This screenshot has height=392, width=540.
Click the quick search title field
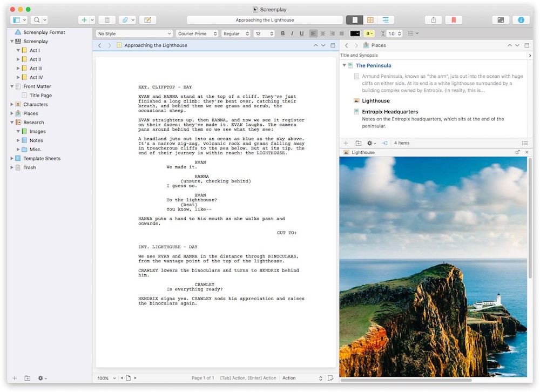[x=265, y=20]
